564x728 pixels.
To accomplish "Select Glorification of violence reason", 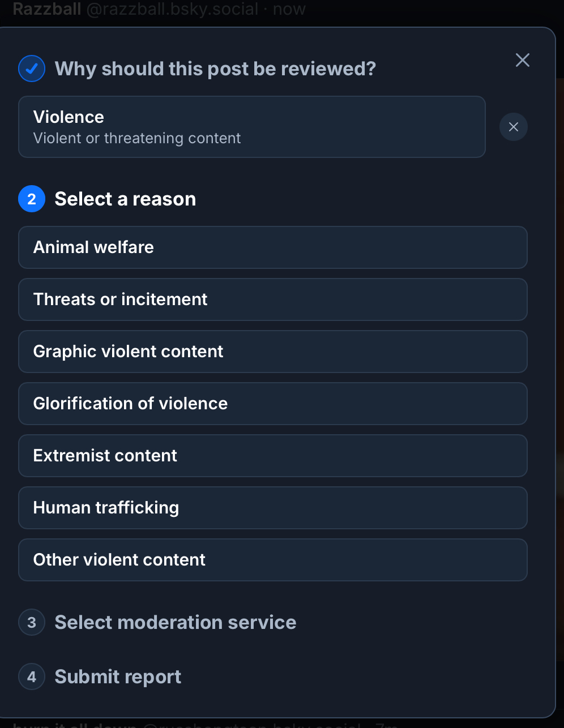I will coord(272,404).
